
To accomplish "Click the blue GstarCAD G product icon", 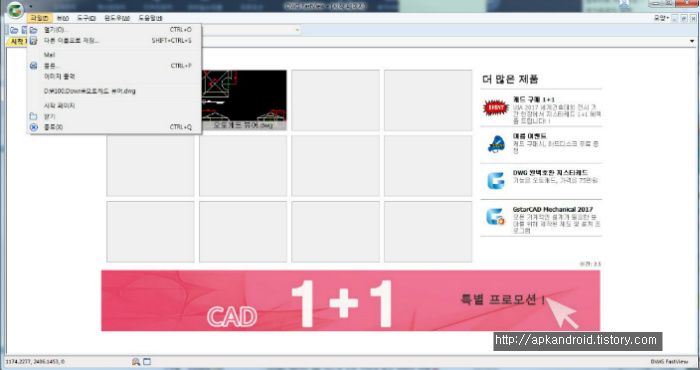I will click(496, 181).
